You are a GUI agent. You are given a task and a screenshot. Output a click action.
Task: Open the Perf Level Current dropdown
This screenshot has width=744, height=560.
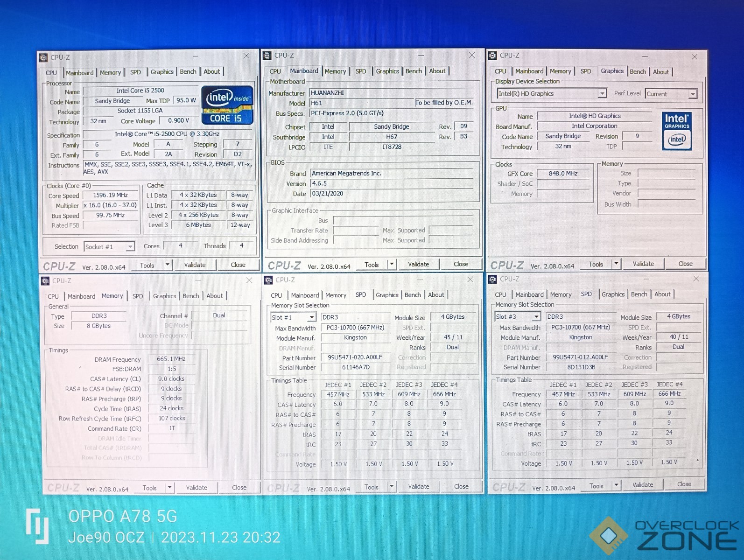pos(693,94)
